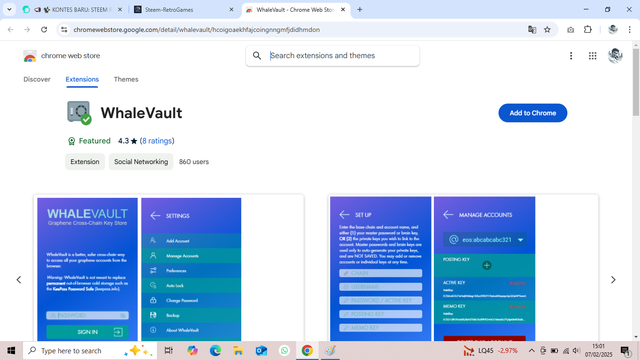Open the chrome web store home logo
Image resolution: width=640 pixels, height=360 pixels.
(62, 56)
